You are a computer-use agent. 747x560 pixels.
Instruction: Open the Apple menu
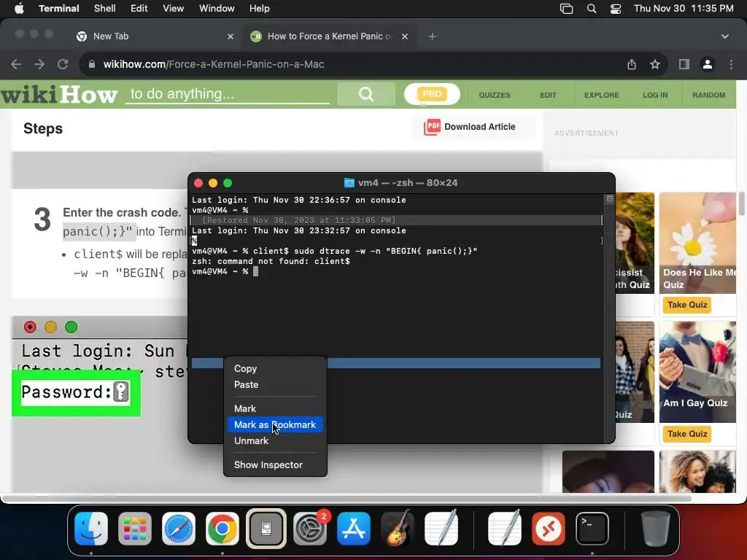[x=19, y=9]
